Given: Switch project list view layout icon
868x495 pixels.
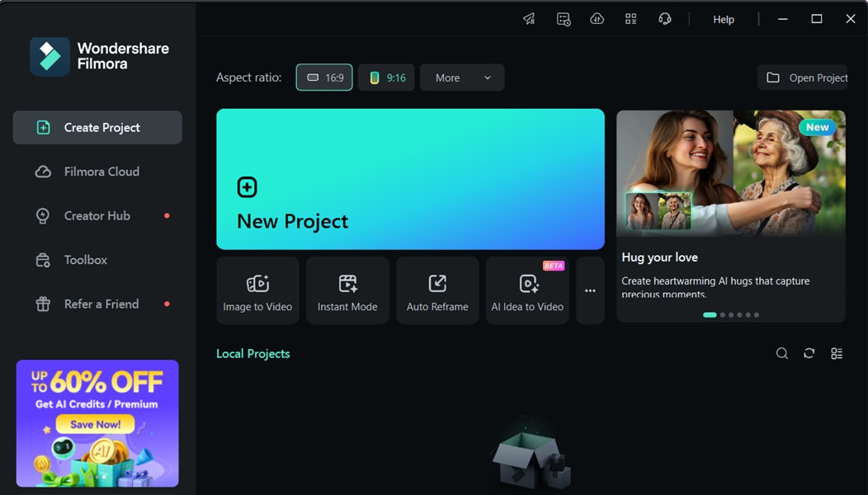Looking at the screenshot, I should tap(837, 353).
